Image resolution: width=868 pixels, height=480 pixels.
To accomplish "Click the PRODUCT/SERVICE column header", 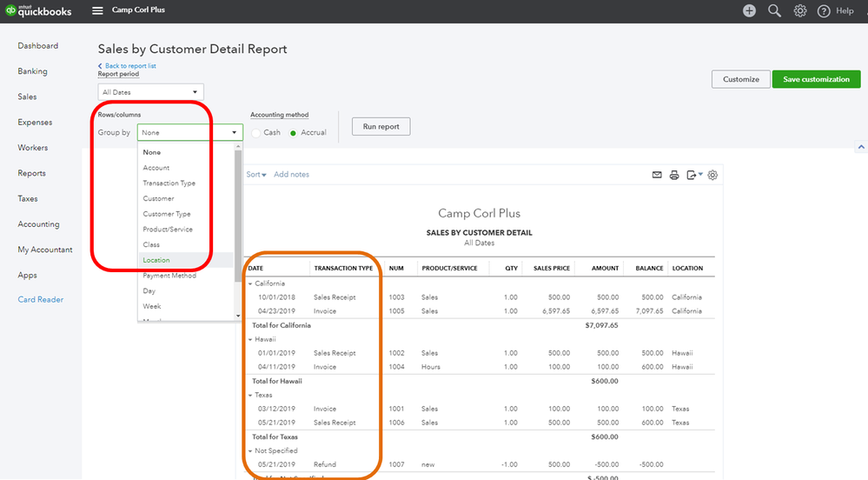I will (449, 269).
